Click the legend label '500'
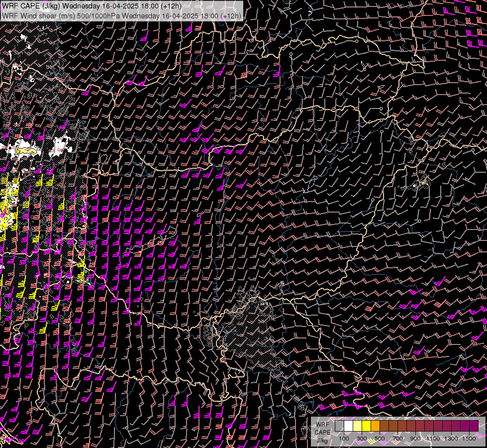This screenshot has height=448, width=487. [x=380, y=439]
